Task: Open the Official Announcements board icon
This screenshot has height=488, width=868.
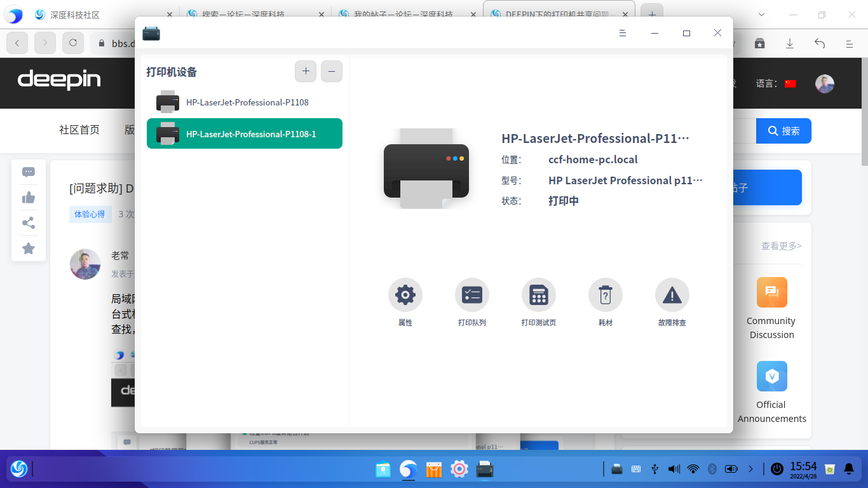Action: click(772, 376)
